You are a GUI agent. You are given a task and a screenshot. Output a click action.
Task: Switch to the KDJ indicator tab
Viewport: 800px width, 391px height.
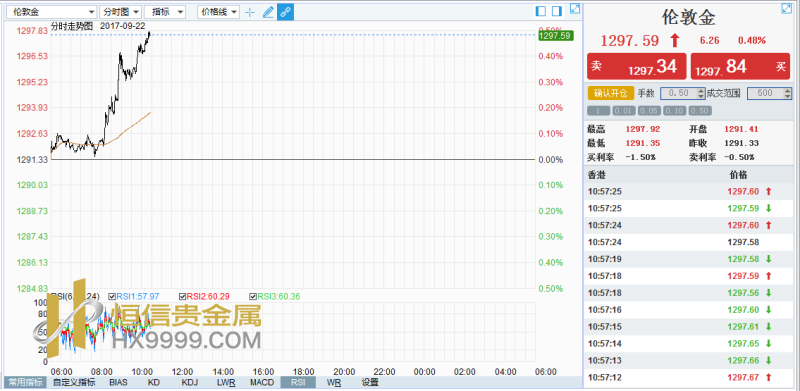(x=189, y=382)
